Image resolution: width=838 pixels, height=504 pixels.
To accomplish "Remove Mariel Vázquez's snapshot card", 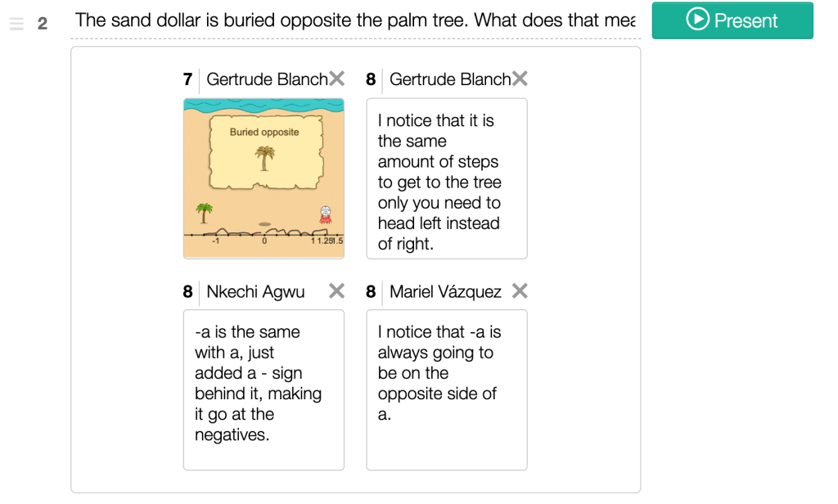I will [x=520, y=291].
